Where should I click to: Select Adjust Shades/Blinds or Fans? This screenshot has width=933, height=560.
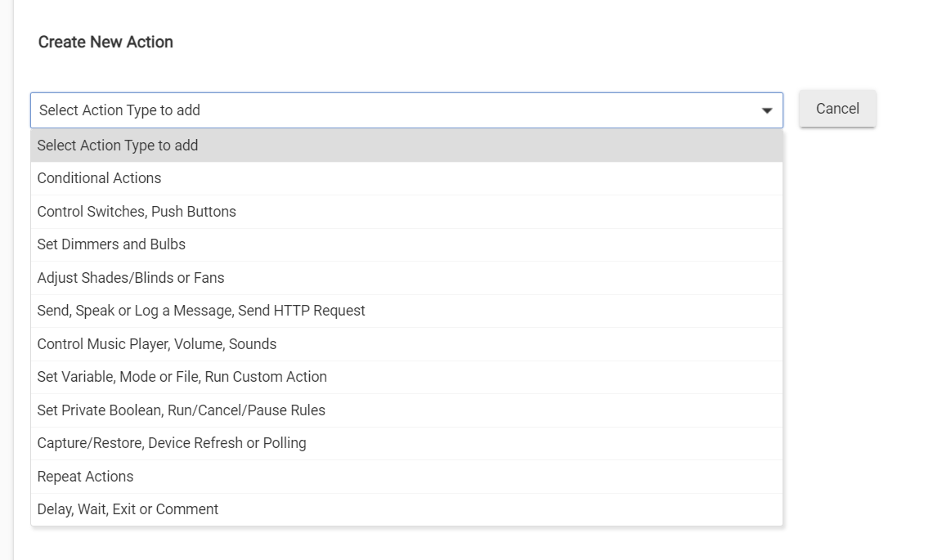point(406,278)
